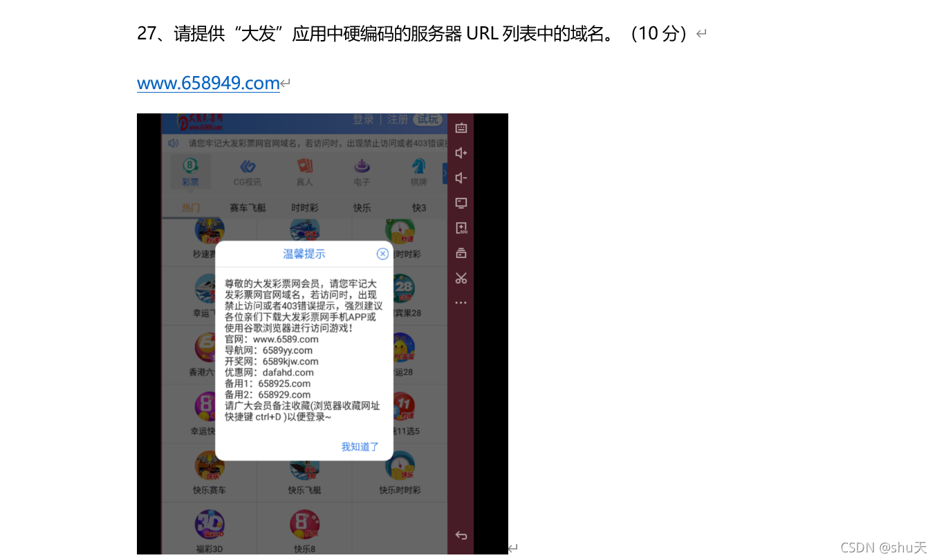Click the 温馨提示 dialog title

click(x=304, y=254)
